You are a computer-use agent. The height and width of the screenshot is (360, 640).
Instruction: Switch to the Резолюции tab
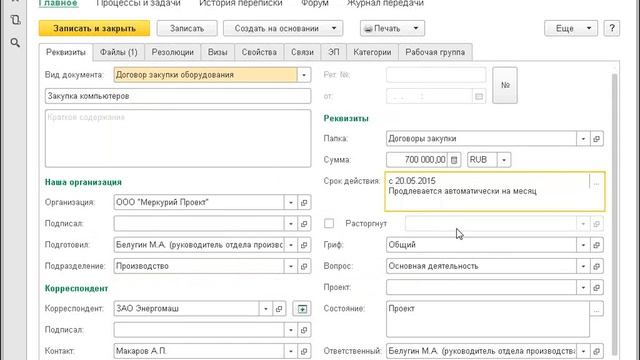pos(173,52)
